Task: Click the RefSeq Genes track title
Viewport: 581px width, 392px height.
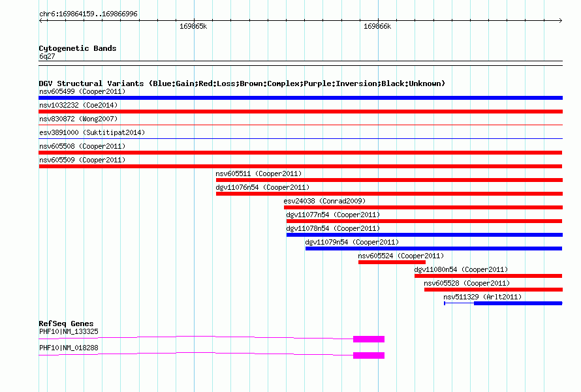Action: 66,323
